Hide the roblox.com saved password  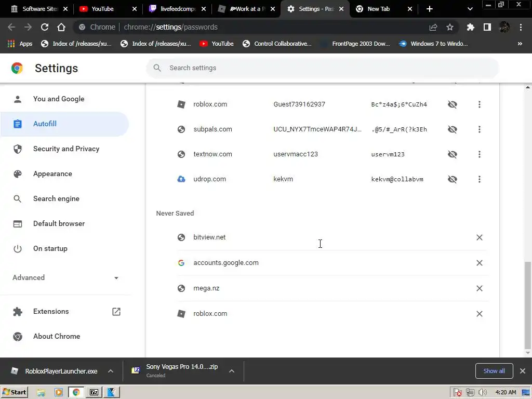point(453,104)
